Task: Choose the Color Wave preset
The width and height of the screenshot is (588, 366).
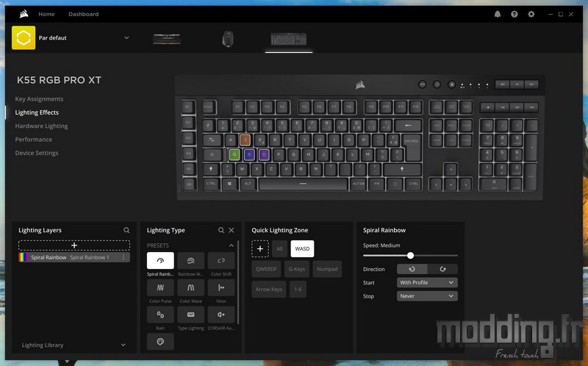Action: 190,287
